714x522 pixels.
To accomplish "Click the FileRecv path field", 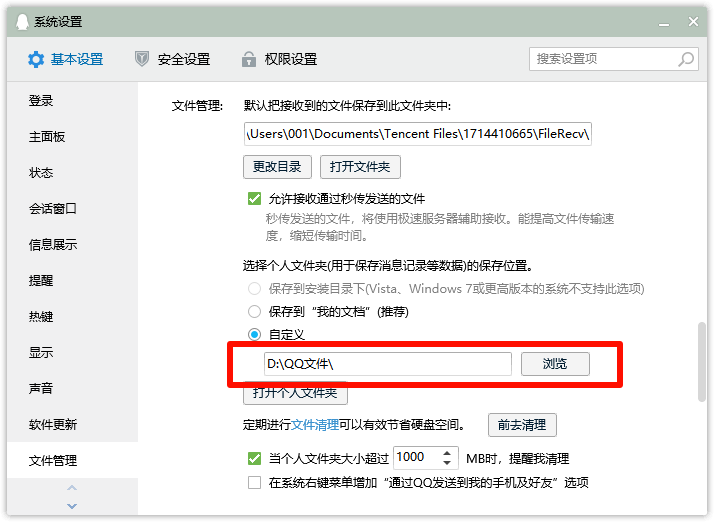I will (418, 134).
